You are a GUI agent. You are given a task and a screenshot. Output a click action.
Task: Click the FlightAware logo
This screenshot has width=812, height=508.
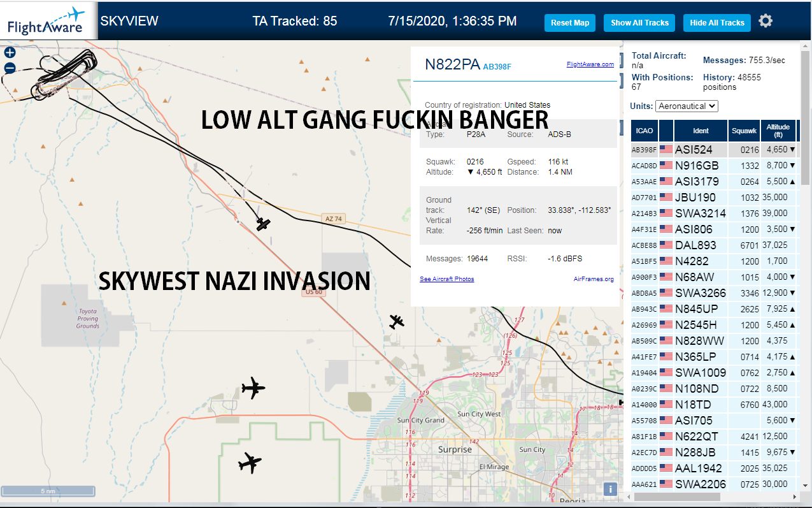click(47, 21)
